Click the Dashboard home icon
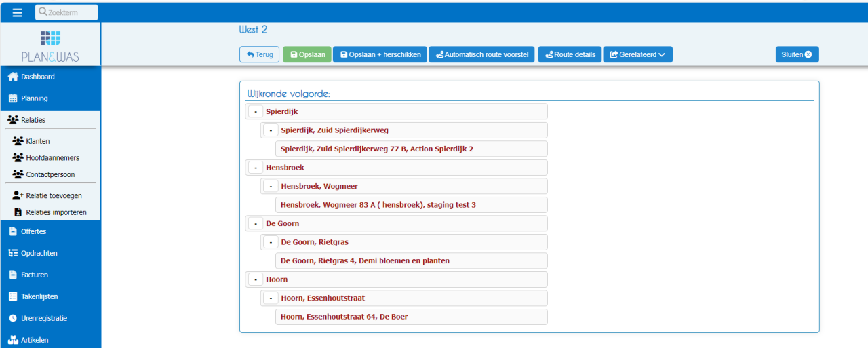Screen dimensions: 868x348 13,77
